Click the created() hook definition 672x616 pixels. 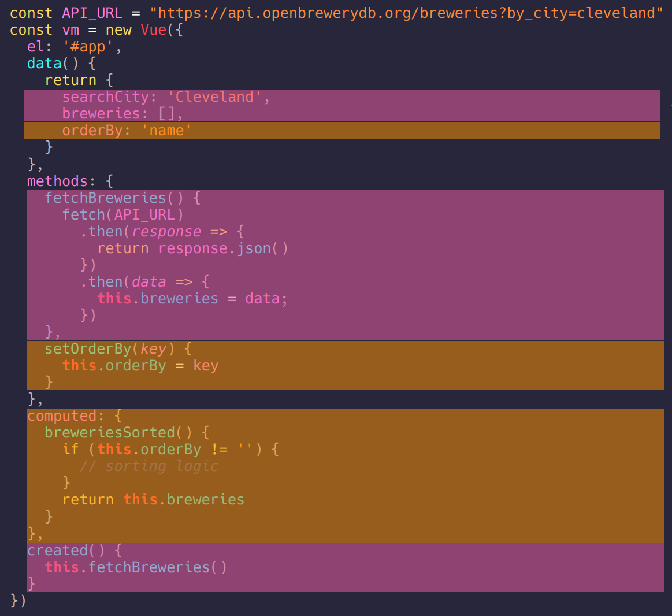[75, 551]
